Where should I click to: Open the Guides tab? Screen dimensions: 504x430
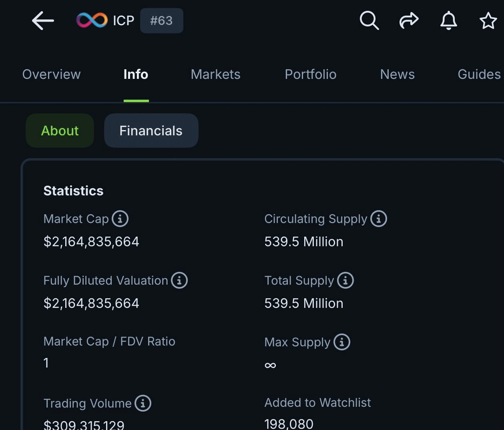[x=479, y=74]
